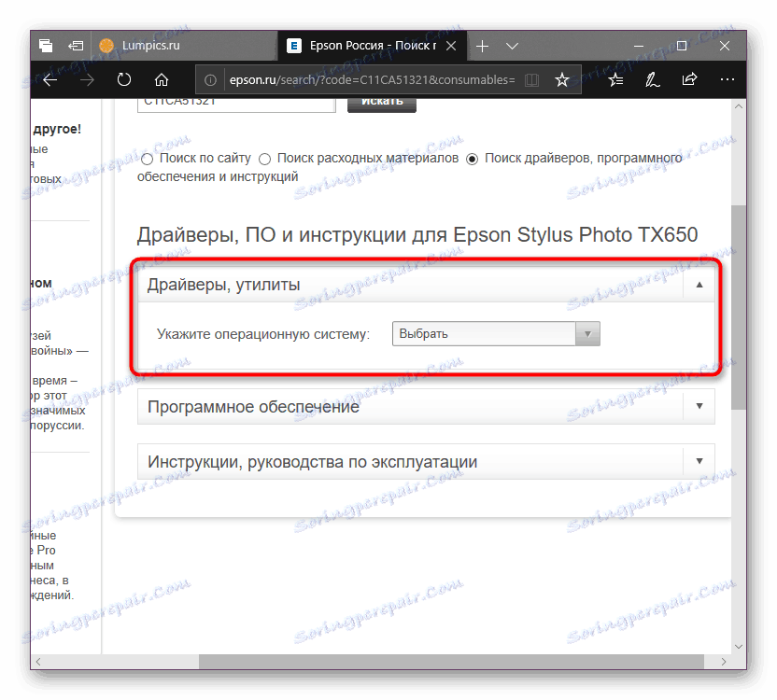Screen dimensions: 777x700
Task: Select the 'Поиск по сайту' radio button
Action: 147,159
